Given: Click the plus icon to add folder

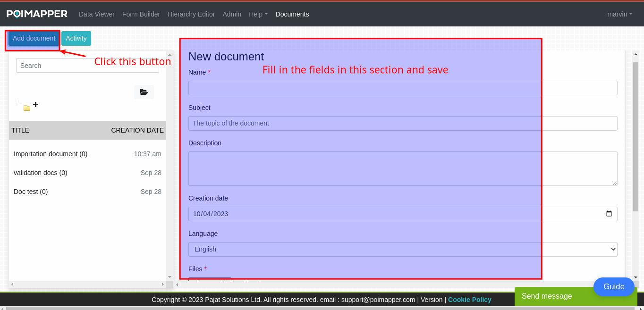Looking at the screenshot, I should pos(35,105).
